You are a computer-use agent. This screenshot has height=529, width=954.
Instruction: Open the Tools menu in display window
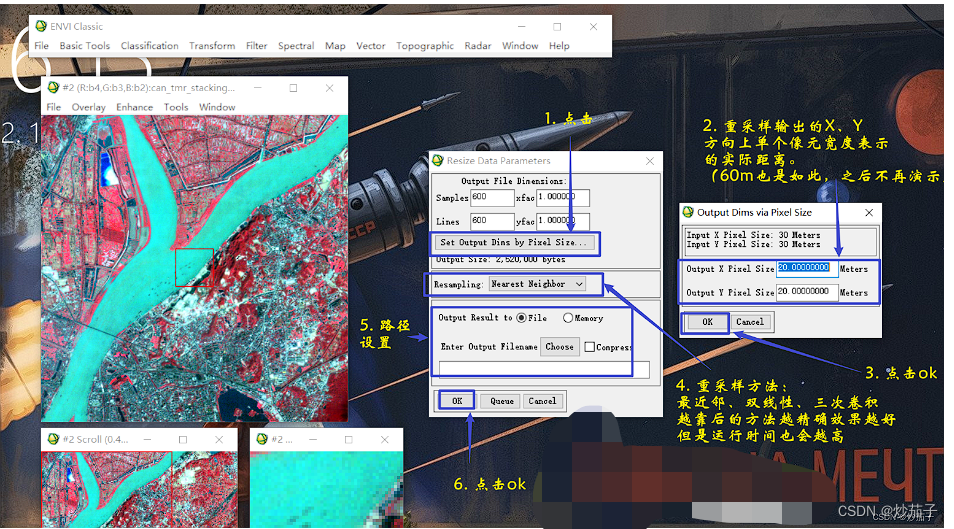coord(176,107)
